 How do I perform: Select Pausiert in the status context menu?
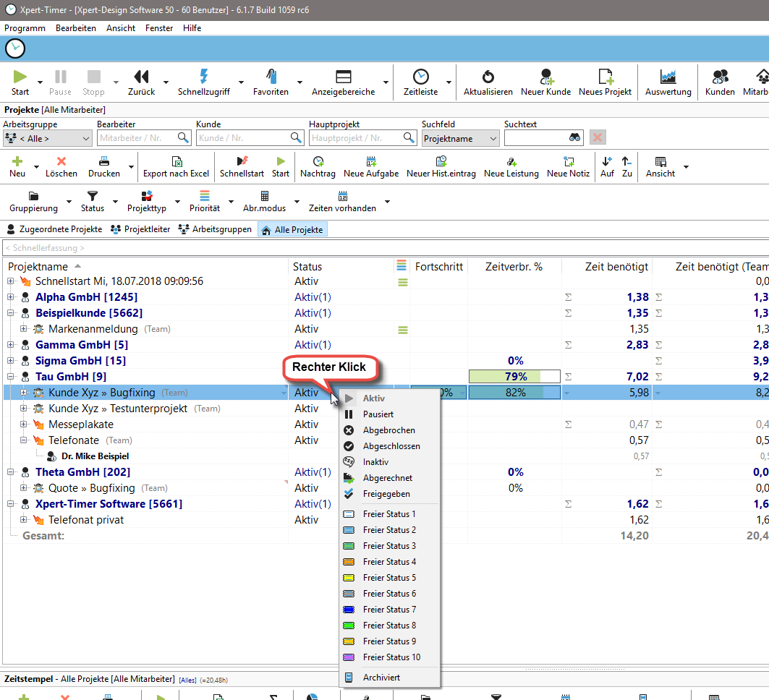[x=378, y=414]
